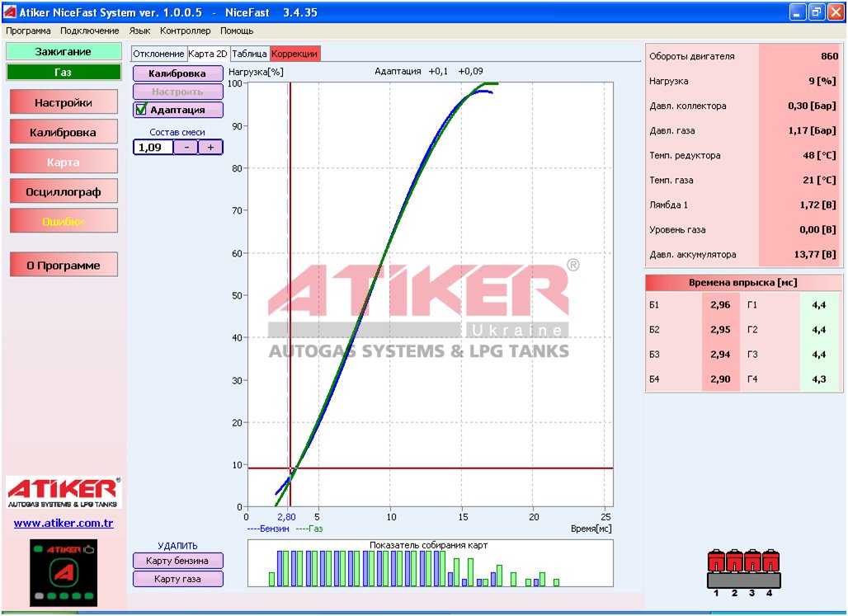
Task: Click the Показатель собирания карт bar chart
Action: (431, 563)
